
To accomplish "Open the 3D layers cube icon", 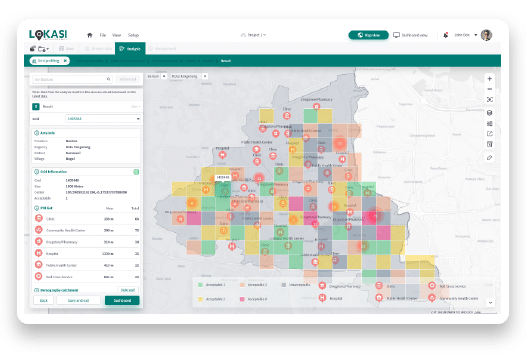I will tap(489, 113).
